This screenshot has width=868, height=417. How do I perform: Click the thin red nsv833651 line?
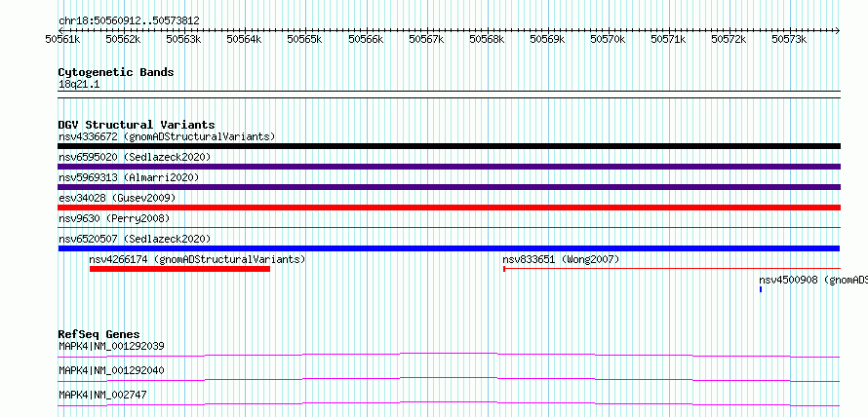coord(672,269)
